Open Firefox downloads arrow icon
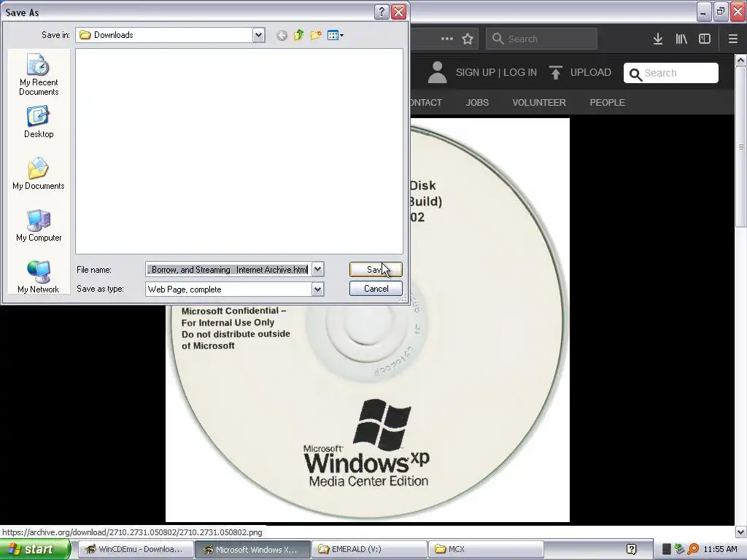Image resolution: width=747 pixels, height=560 pixels. (x=658, y=39)
